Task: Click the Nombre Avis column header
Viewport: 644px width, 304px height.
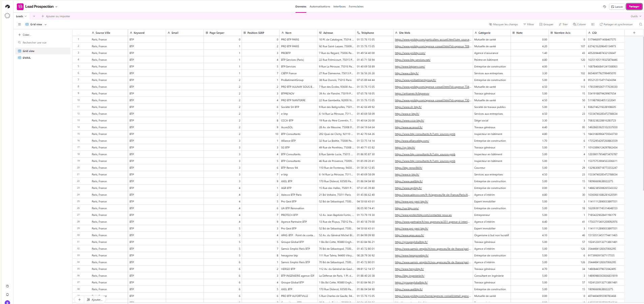Action: click(x=568, y=33)
